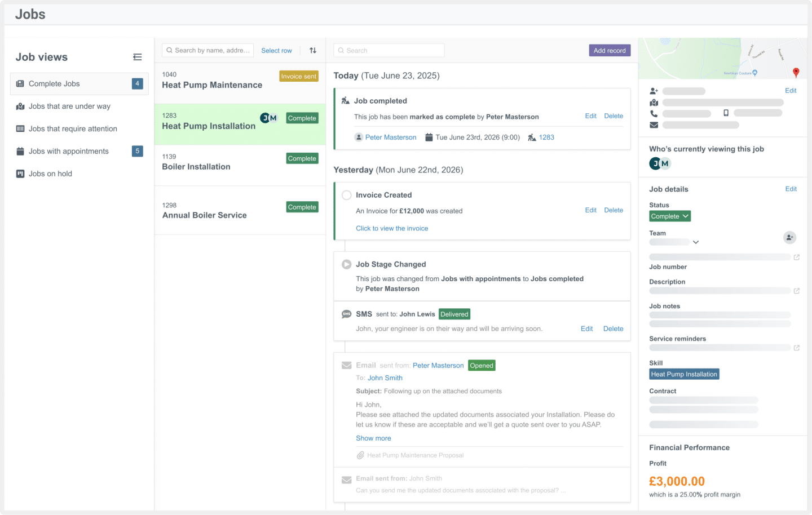Click the search by name or address field
The width and height of the screenshot is (812, 515).
pos(208,51)
